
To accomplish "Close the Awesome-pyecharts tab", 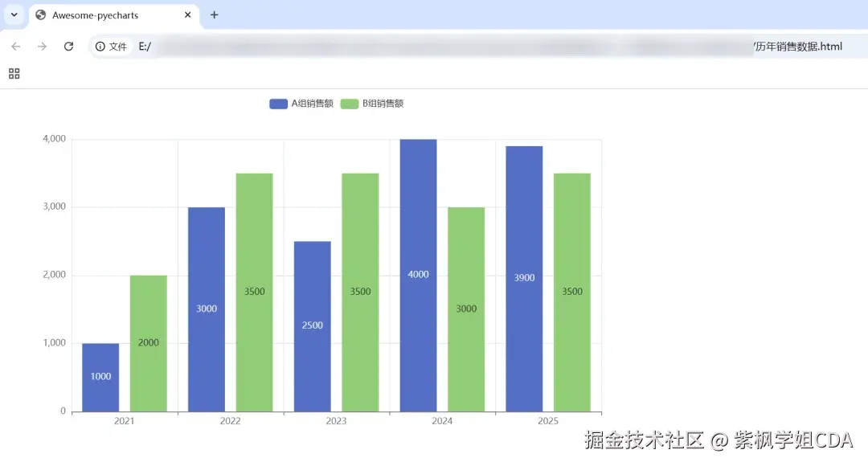I will point(187,15).
